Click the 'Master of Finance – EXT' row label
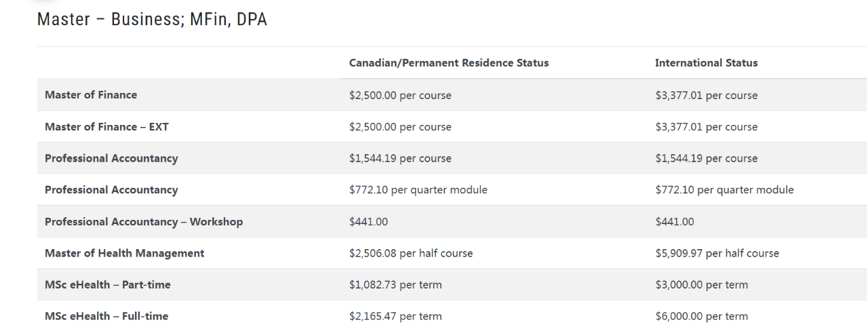The image size is (868, 336). point(106,127)
